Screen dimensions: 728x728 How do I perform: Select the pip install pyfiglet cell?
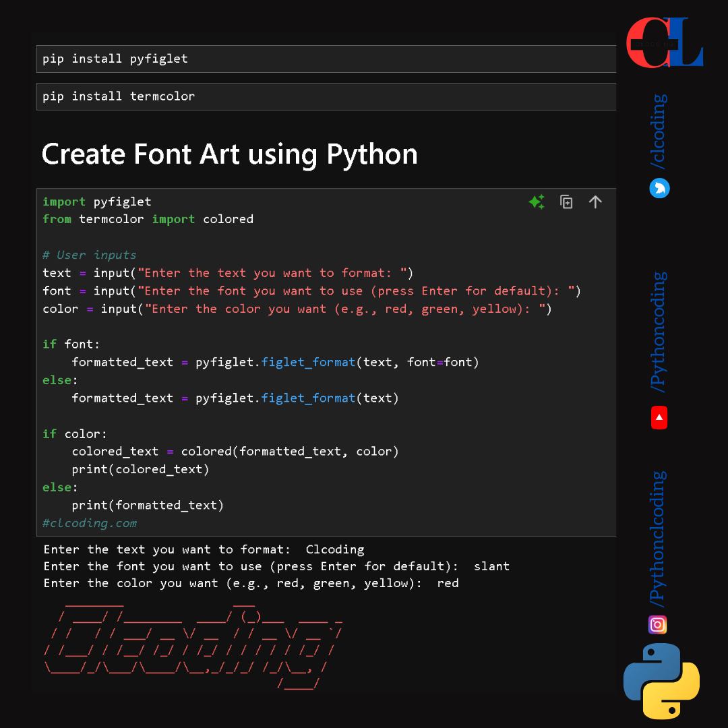pyautogui.click(x=326, y=59)
